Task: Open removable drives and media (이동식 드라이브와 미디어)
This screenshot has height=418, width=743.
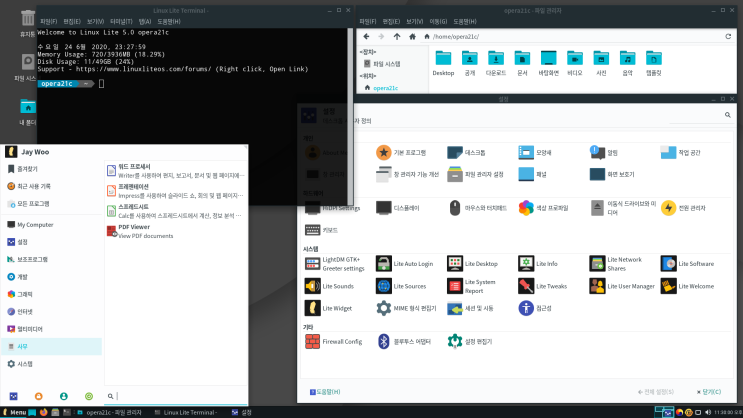Action: 623,208
